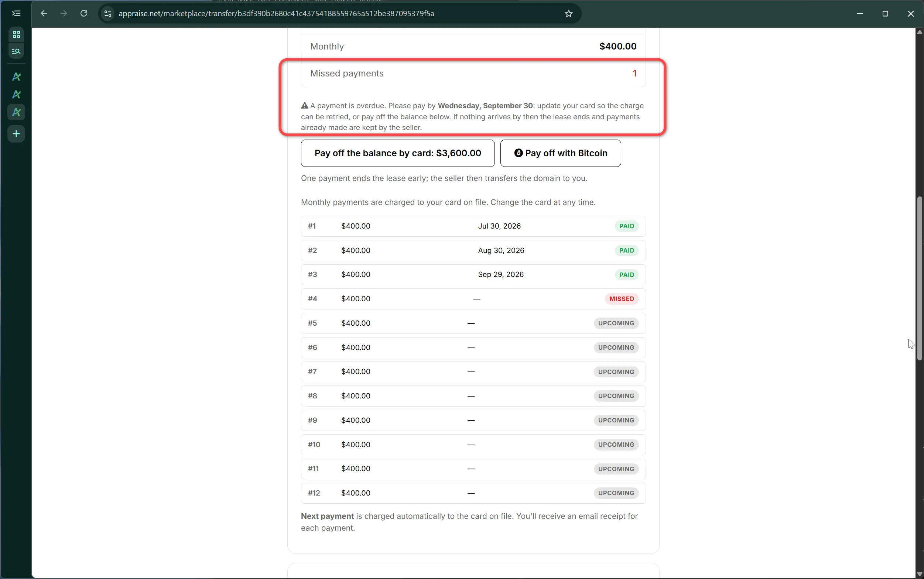
Task: Open the sidebar tab search icon
Action: tap(16, 51)
